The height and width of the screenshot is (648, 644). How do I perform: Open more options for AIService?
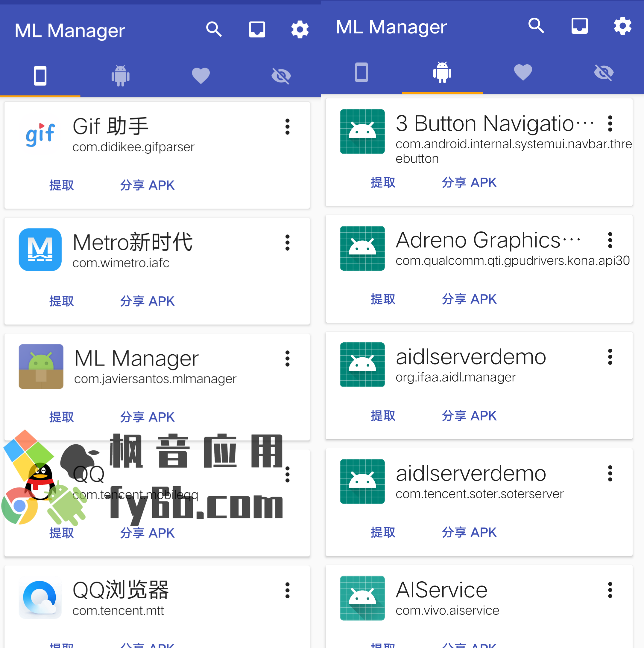coord(610,590)
